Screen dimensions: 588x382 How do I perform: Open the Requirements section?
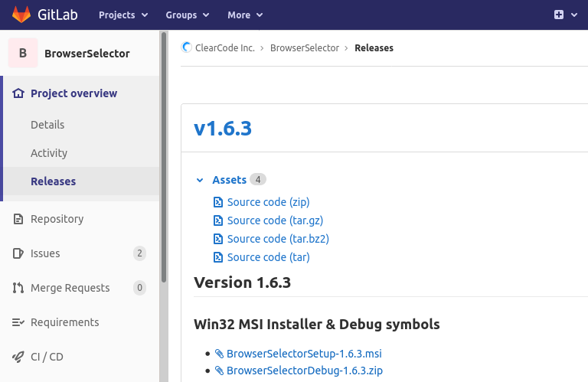(65, 322)
